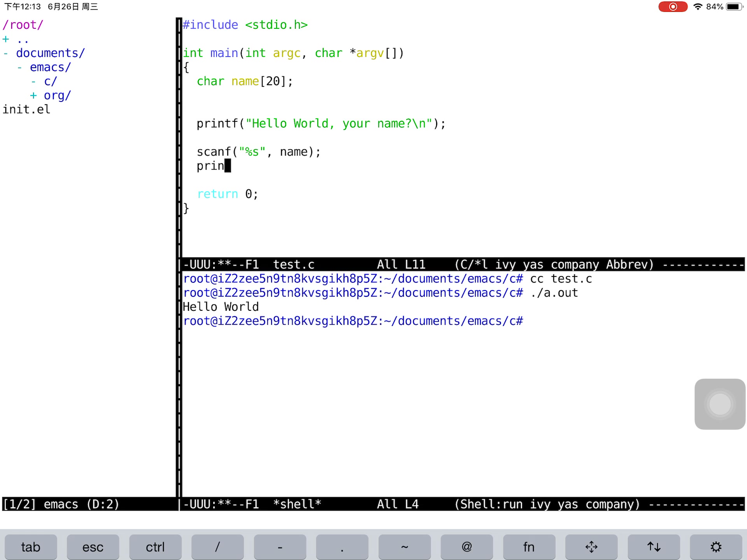Select the /root/ tree header

pyautogui.click(x=23, y=25)
